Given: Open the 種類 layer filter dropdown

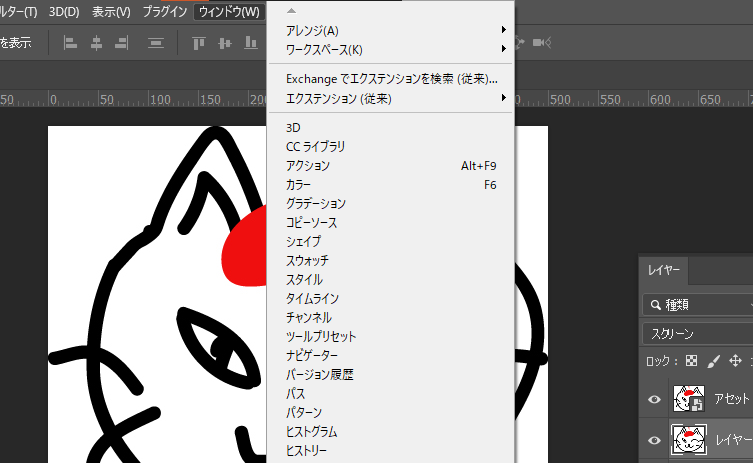Looking at the screenshot, I should pyautogui.click(x=697, y=305).
